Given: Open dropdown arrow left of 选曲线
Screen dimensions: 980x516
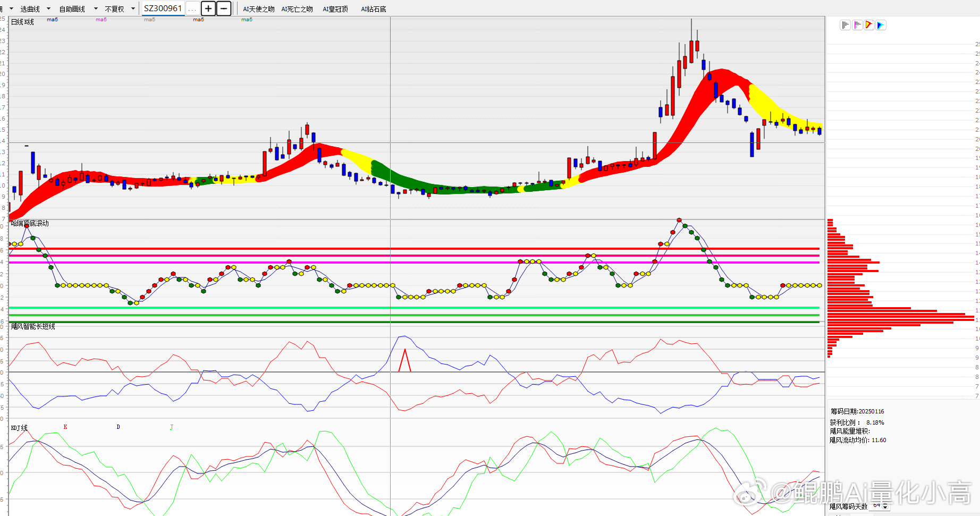Looking at the screenshot, I should (x=11, y=9).
